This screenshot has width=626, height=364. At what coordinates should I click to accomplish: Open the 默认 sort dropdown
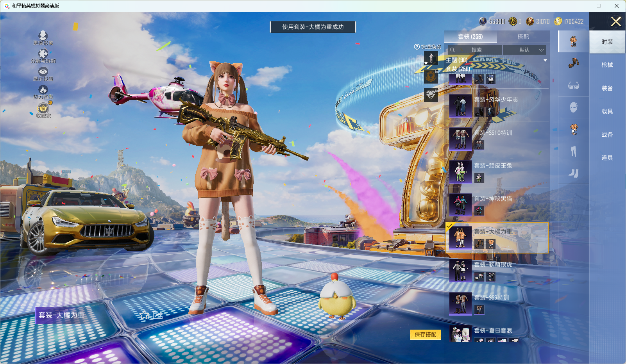(x=524, y=50)
